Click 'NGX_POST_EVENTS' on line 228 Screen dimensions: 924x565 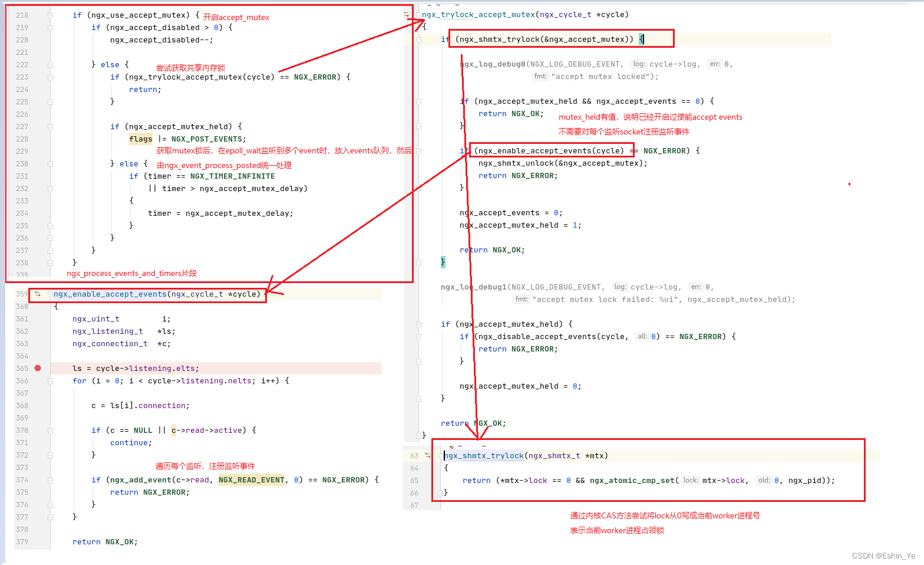click(x=206, y=139)
